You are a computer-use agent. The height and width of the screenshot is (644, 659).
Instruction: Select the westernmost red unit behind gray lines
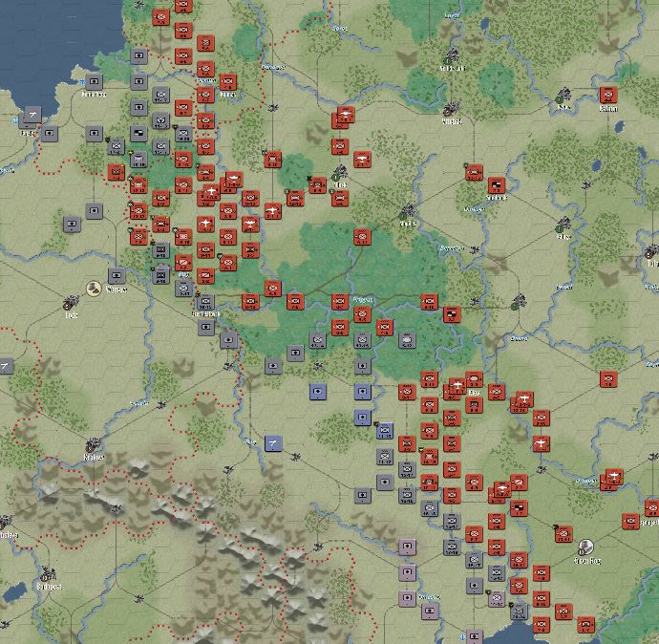click(116, 172)
